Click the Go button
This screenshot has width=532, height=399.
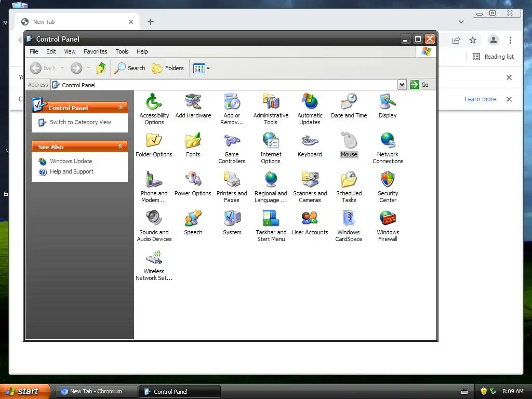(419, 85)
